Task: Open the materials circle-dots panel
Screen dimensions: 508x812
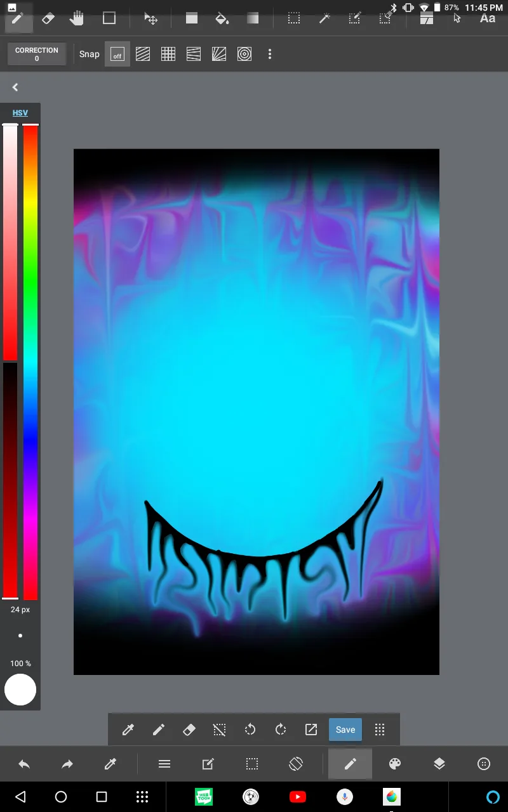Action: (484, 764)
